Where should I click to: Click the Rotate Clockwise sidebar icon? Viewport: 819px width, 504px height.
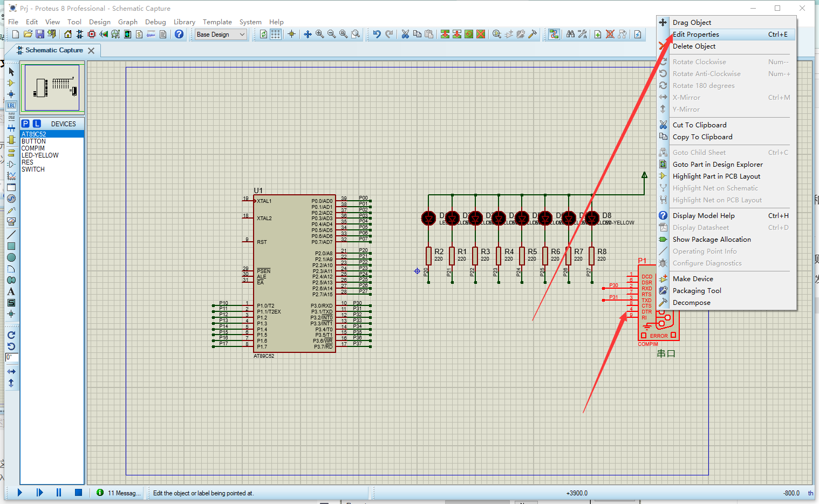tap(11, 335)
